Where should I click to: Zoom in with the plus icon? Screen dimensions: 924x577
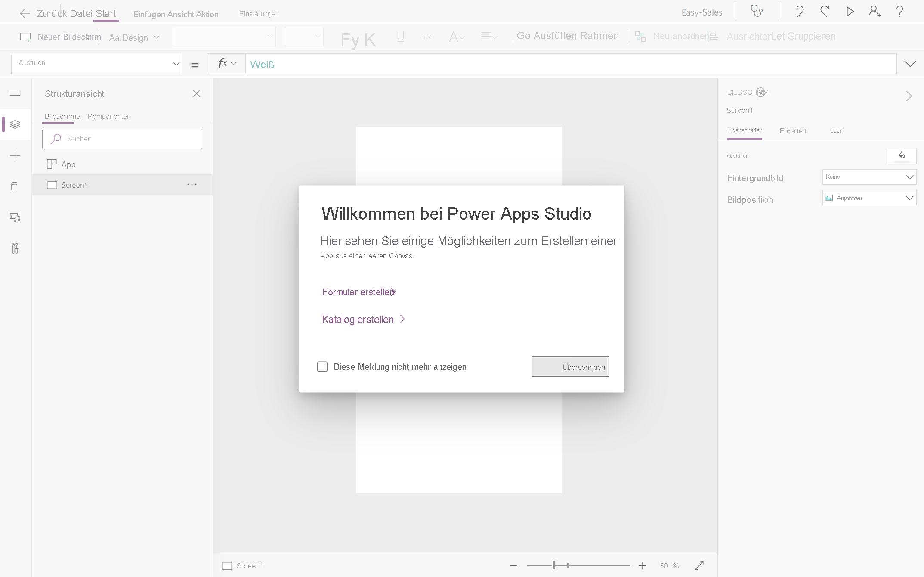[x=642, y=565]
